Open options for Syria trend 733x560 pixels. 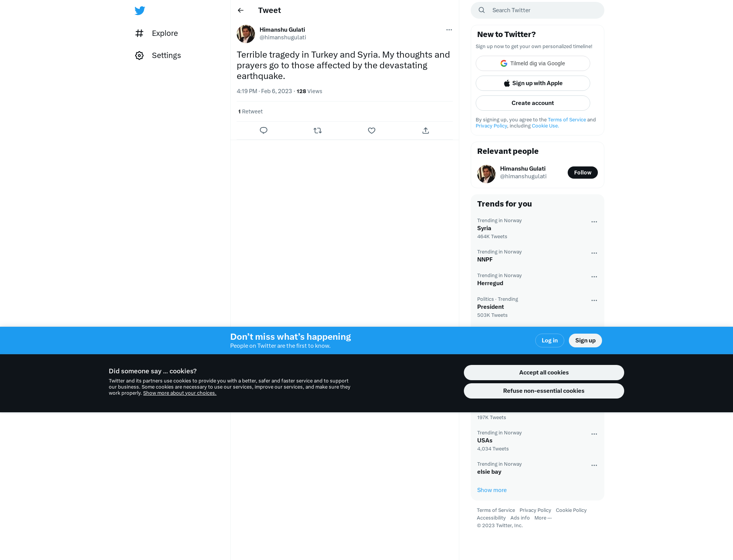(594, 222)
